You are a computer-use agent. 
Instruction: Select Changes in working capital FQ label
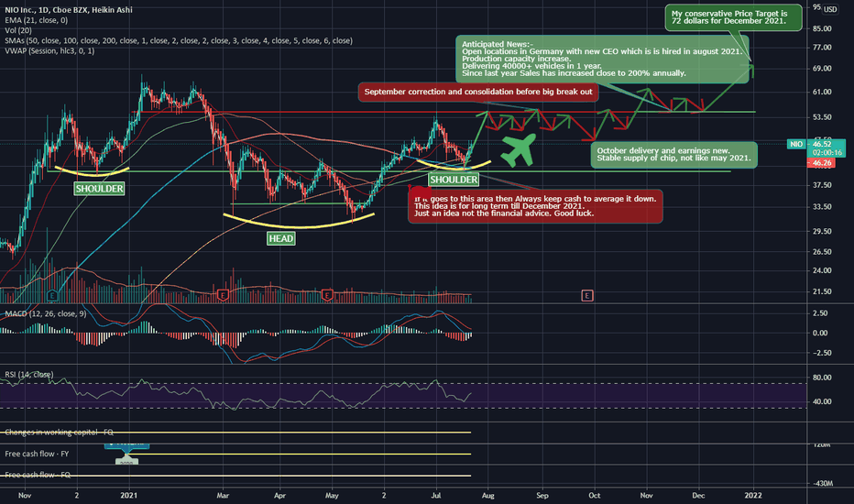point(59,433)
